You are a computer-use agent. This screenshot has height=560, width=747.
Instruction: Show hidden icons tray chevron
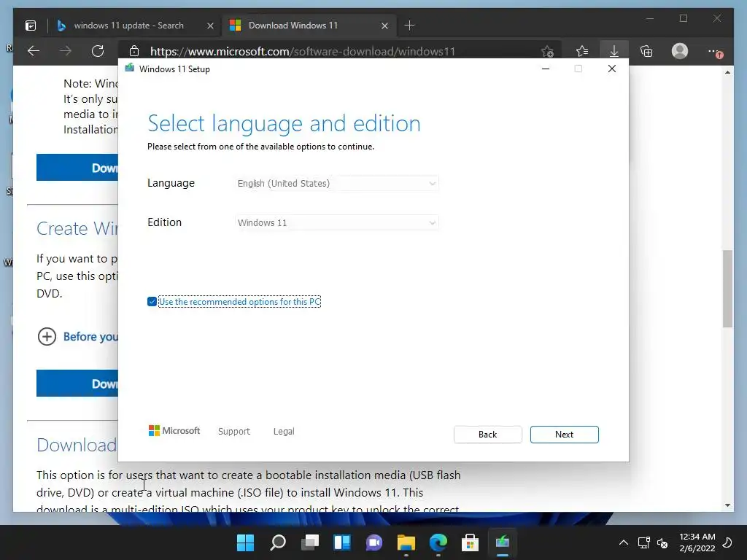click(624, 542)
